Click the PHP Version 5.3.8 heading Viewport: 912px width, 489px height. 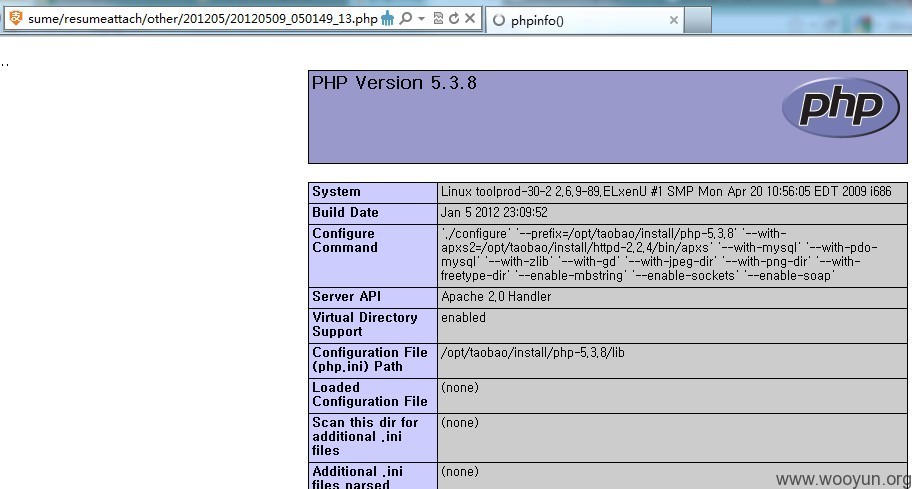pos(394,83)
